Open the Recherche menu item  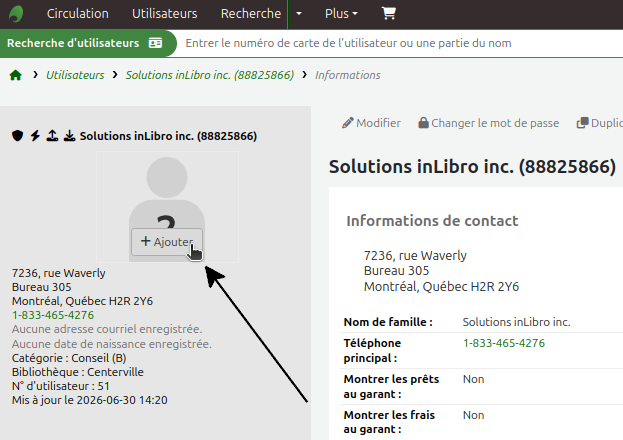click(x=251, y=14)
